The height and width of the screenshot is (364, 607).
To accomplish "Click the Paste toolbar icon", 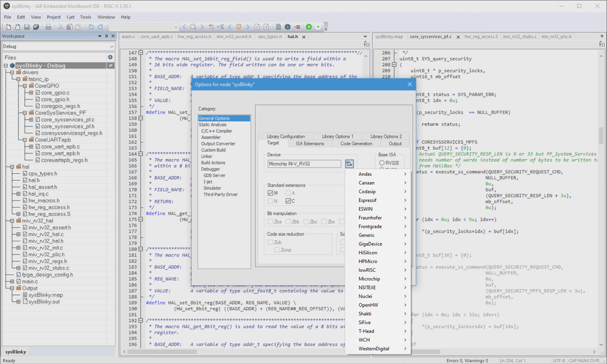I will tap(79, 27).
